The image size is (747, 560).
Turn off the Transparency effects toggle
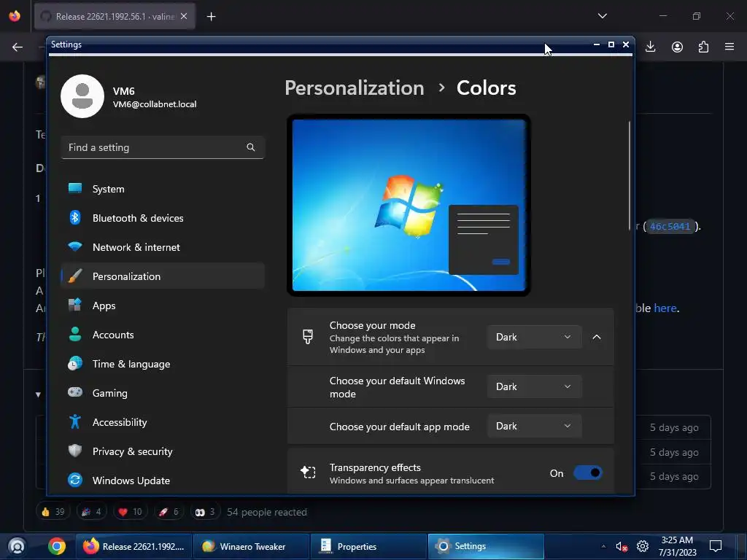[588, 472]
